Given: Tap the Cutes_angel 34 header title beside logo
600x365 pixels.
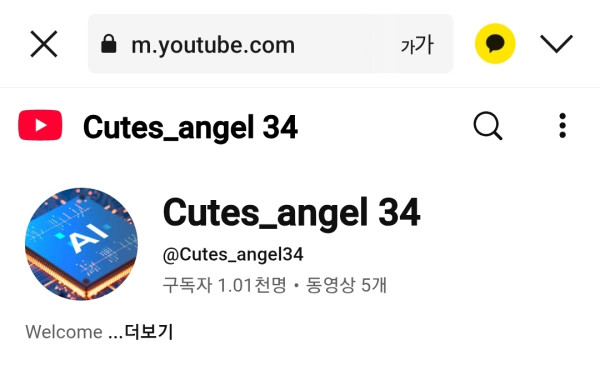Looking at the screenshot, I should (190, 127).
